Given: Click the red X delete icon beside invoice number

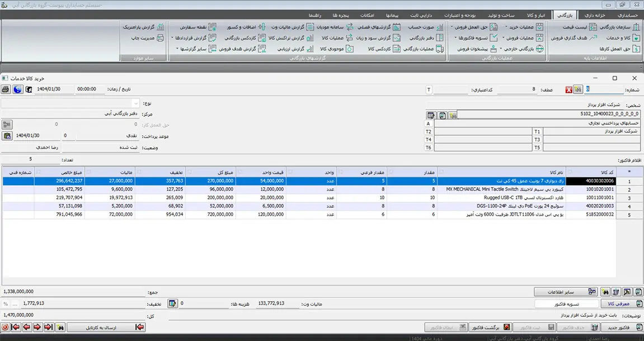Looking at the screenshot, I should click(569, 89).
